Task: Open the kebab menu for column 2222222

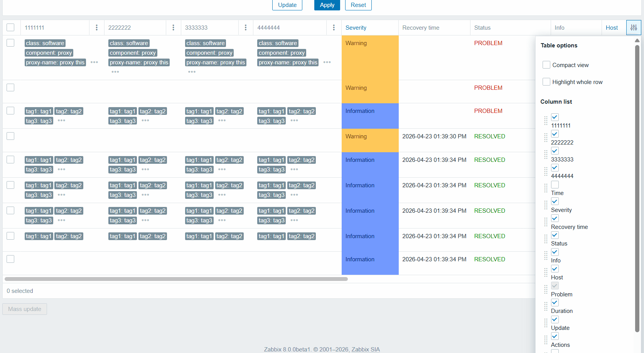Action: [x=173, y=28]
